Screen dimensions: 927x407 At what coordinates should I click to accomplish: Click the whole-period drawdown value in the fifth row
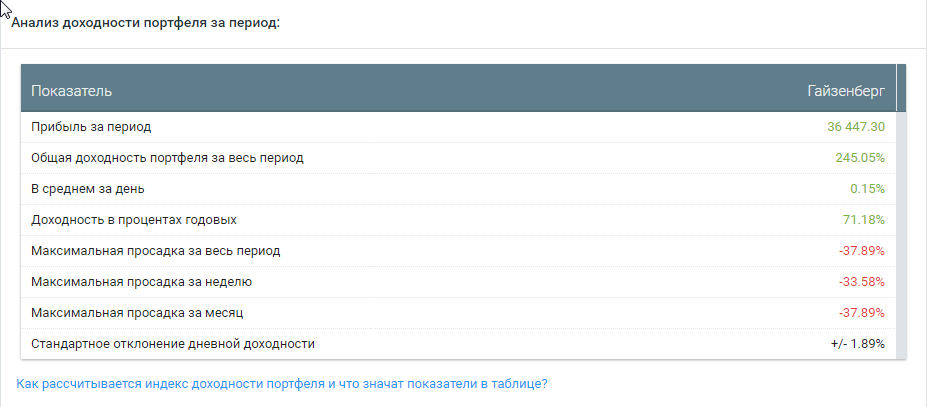tap(861, 251)
